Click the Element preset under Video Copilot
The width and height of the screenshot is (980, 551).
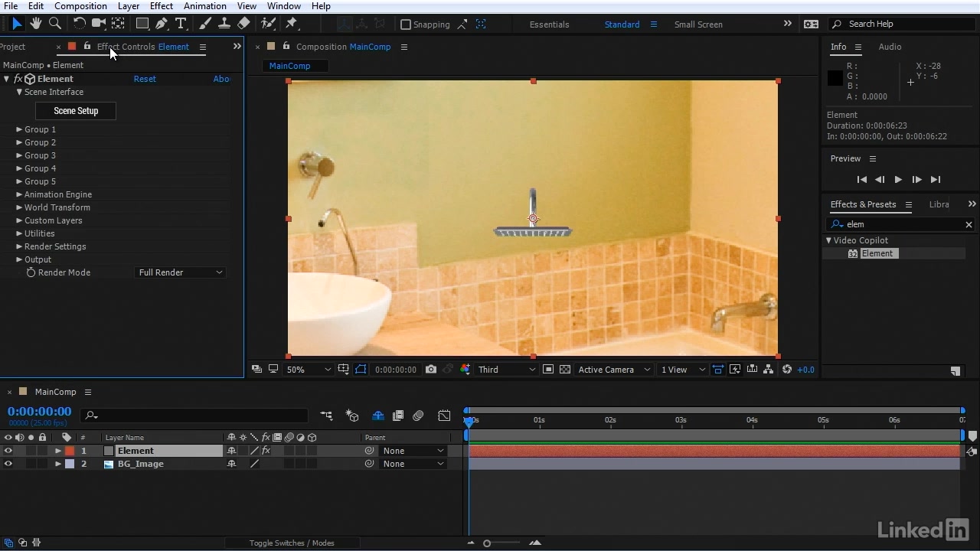(877, 253)
